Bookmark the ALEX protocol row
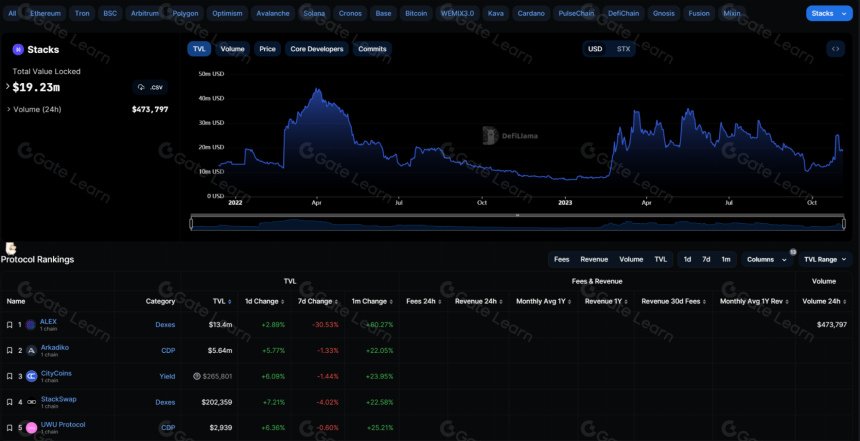The width and height of the screenshot is (860, 441). (x=9, y=325)
